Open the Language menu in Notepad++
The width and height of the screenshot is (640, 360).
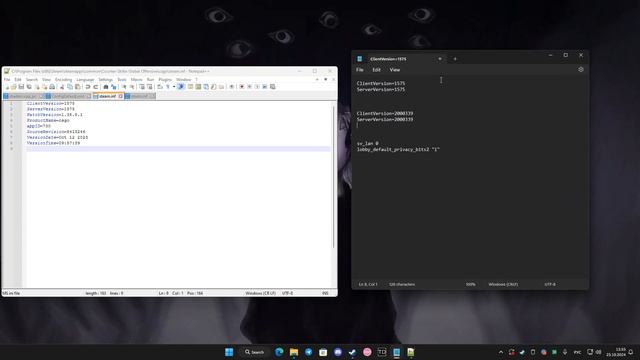point(85,80)
